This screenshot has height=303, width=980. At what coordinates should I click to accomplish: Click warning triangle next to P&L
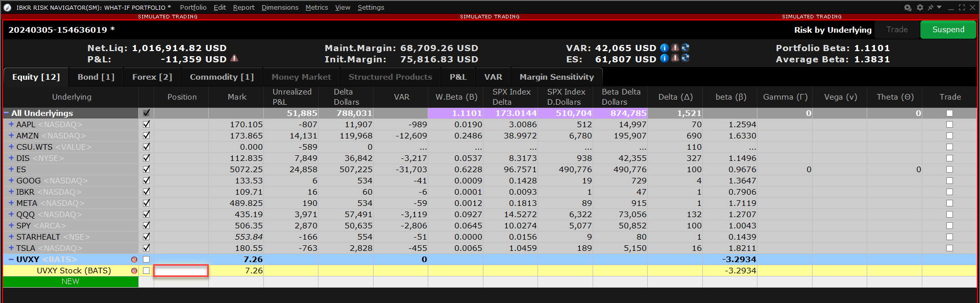(x=234, y=58)
